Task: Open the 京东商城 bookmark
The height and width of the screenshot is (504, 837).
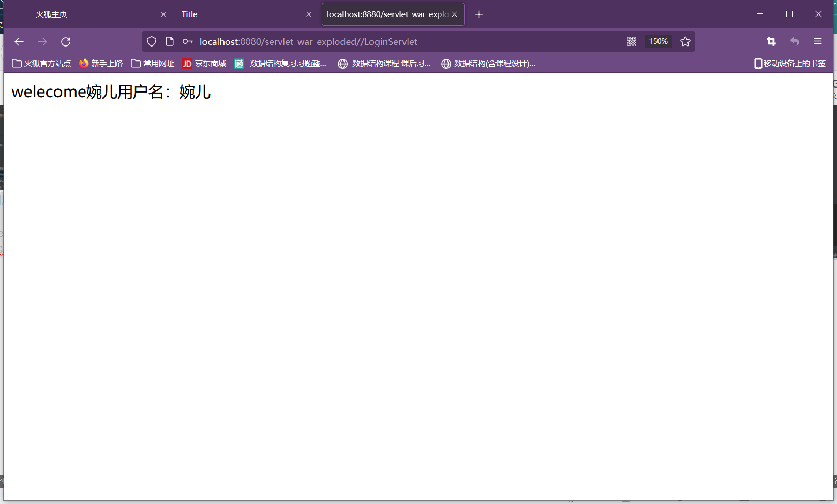Action: click(204, 64)
